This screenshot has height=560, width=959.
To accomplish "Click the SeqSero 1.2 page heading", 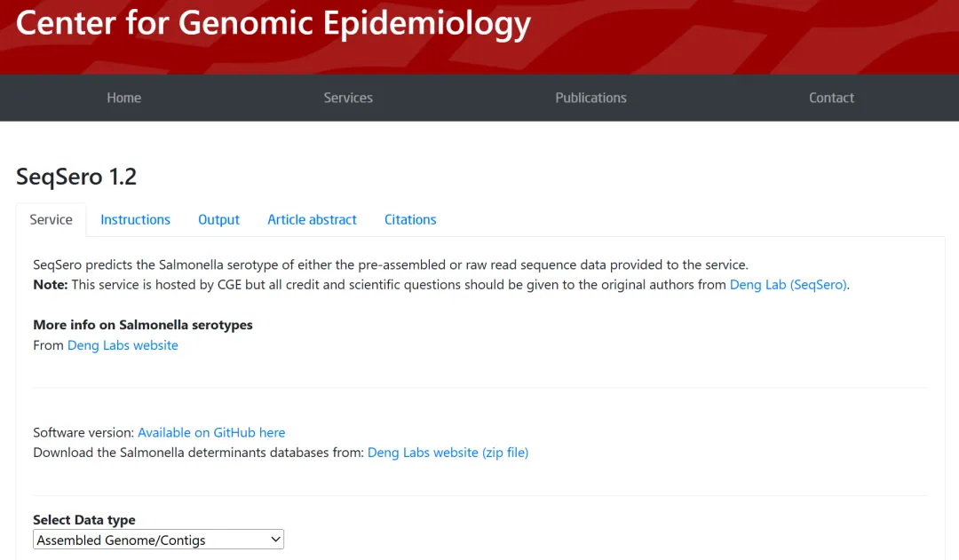I will pos(76,177).
